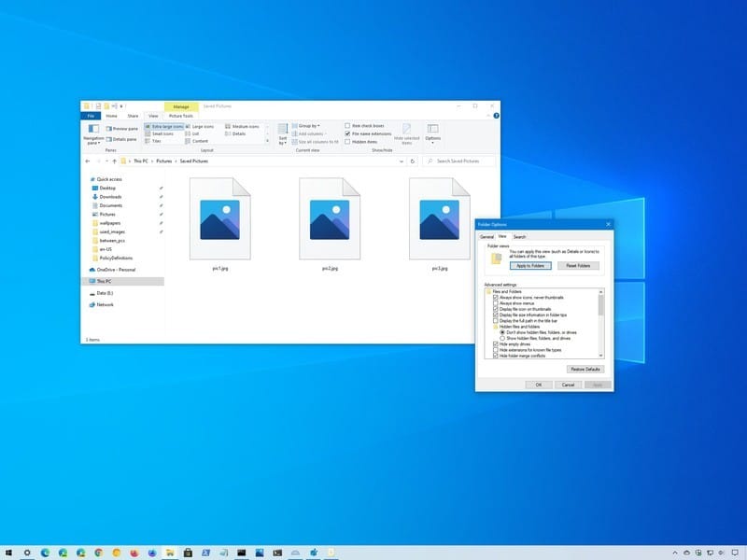The width and height of the screenshot is (747, 560).
Task: Switch to the Share ribbon tab
Action: point(133,116)
